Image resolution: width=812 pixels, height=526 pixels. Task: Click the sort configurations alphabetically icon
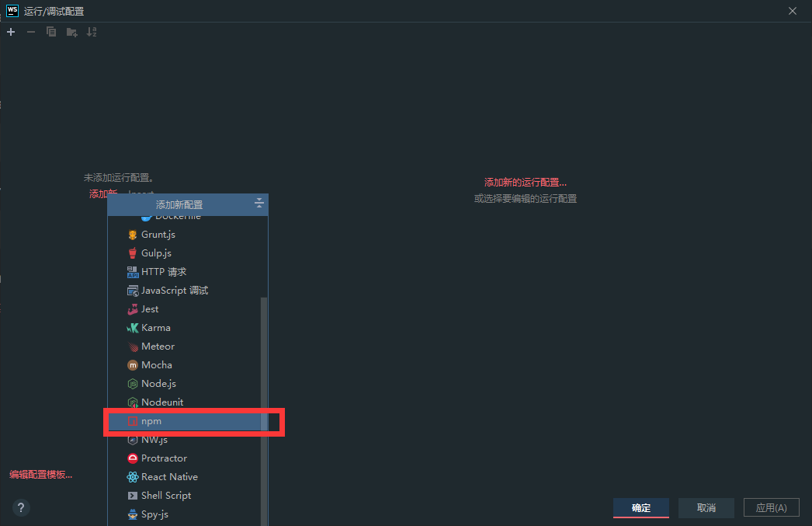(92, 32)
